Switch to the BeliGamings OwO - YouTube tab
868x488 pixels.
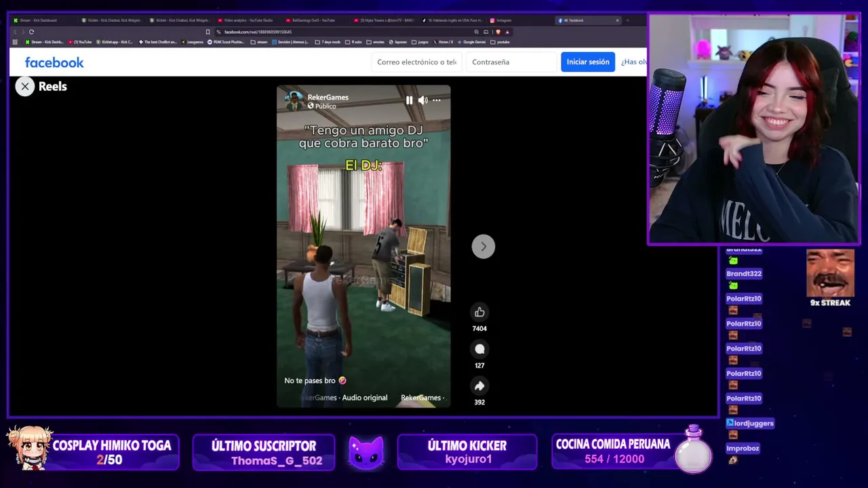pyautogui.click(x=313, y=20)
